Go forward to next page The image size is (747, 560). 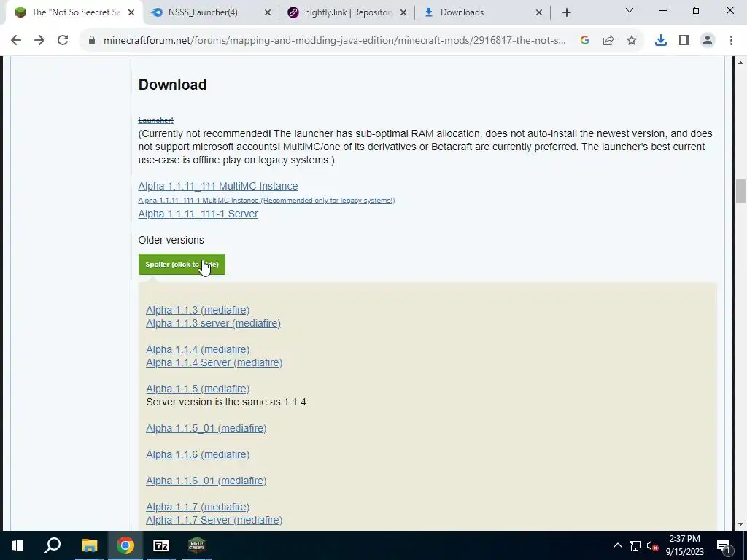pos(39,41)
